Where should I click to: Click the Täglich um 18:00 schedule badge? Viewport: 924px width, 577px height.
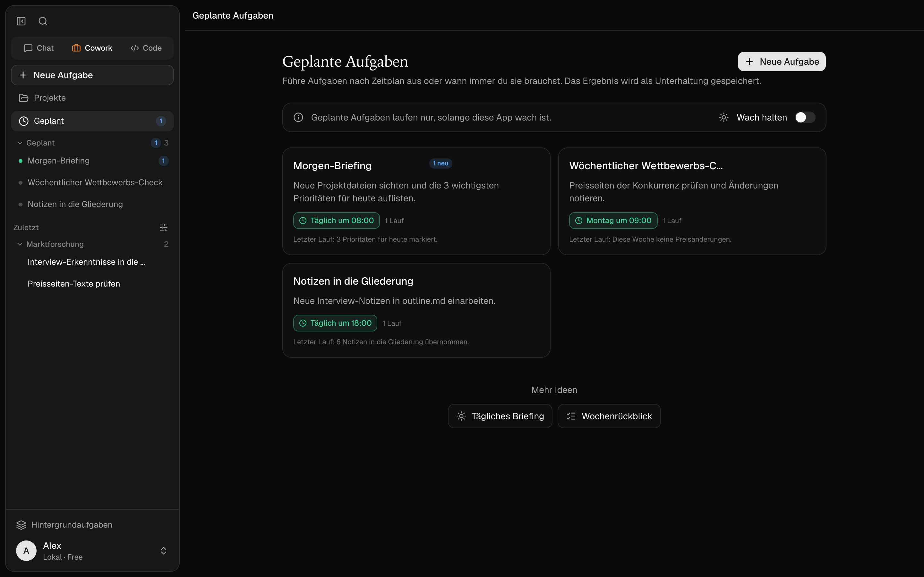(x=335, y=323)
